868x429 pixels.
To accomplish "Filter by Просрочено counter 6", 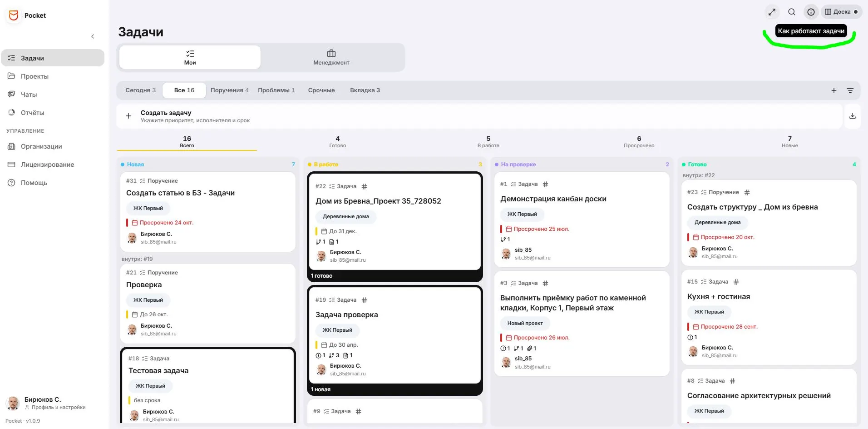I will pyautogui.click(x=639, y=142).
